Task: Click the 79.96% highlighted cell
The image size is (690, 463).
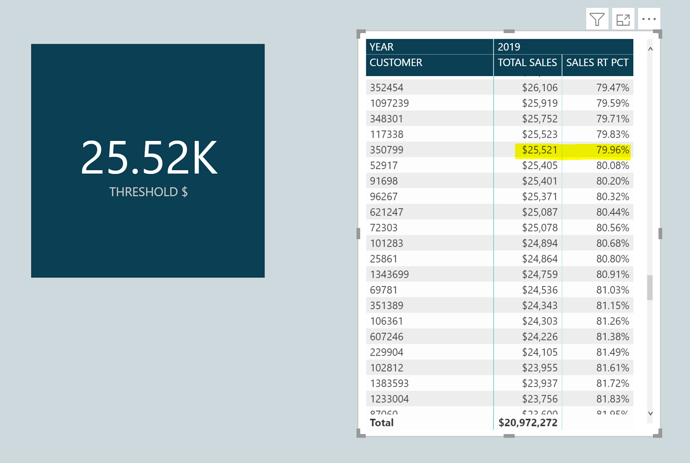Action: 613,150
